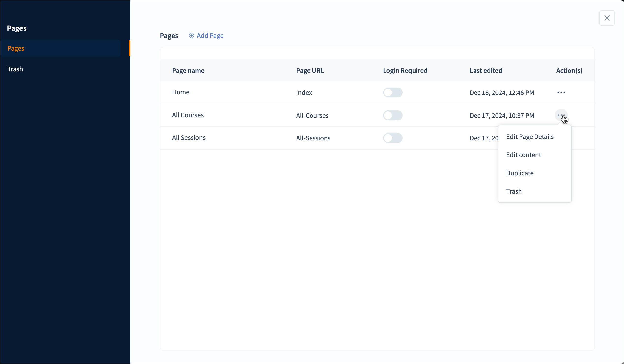624x364 pixels.
Task: Close the Pages panel with the X icon
Action: point(607,18)
